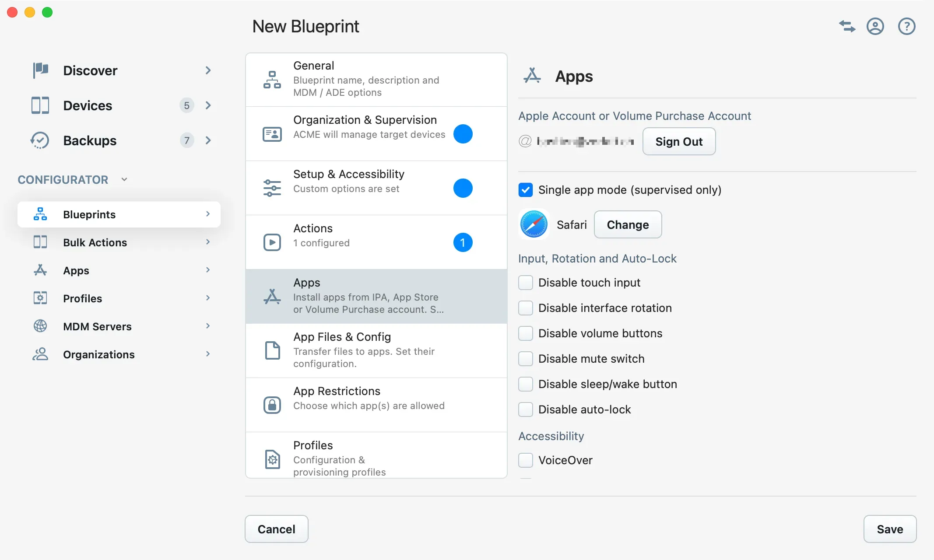Select the Organizations icon
The image size is (934, 560).
click(40, 354)
